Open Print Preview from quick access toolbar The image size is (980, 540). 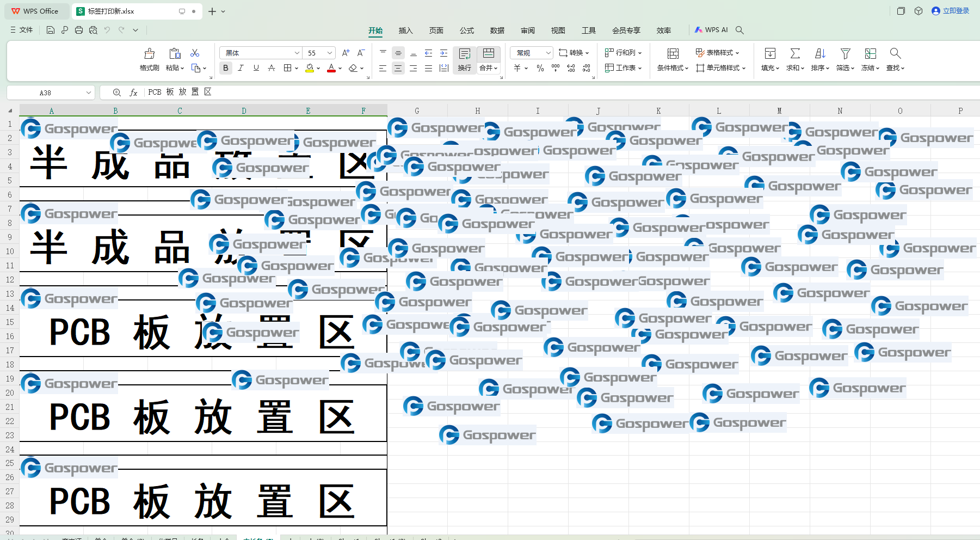[x=93, y=30]
